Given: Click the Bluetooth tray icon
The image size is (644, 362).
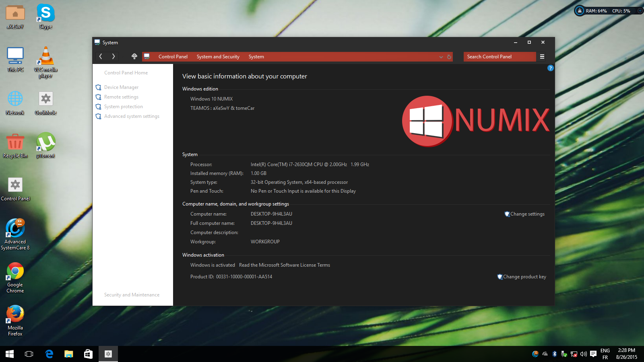Looking at the screenshot, I should pyautogui.click(x=555, y=354).
